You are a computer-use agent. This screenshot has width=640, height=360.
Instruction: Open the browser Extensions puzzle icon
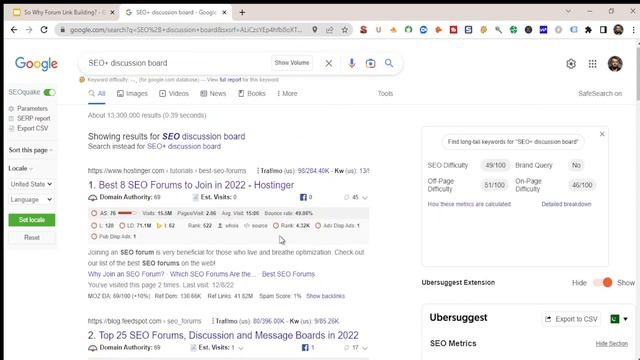[x=588, y=30]
